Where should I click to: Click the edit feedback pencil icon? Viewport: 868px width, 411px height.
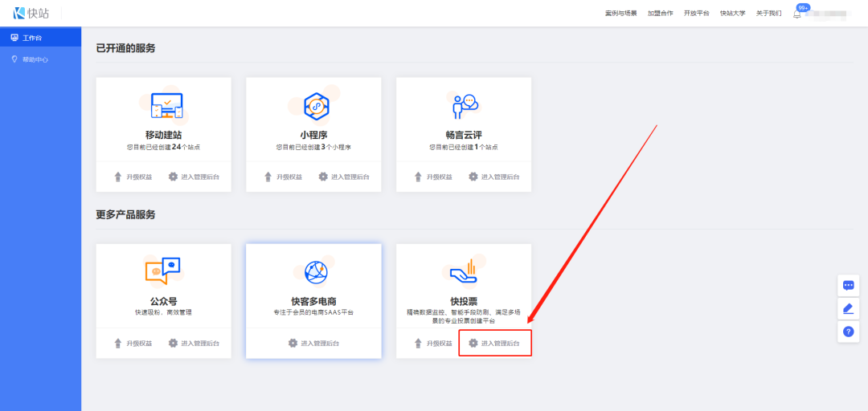pyautogui.click(x=848, y=308)
